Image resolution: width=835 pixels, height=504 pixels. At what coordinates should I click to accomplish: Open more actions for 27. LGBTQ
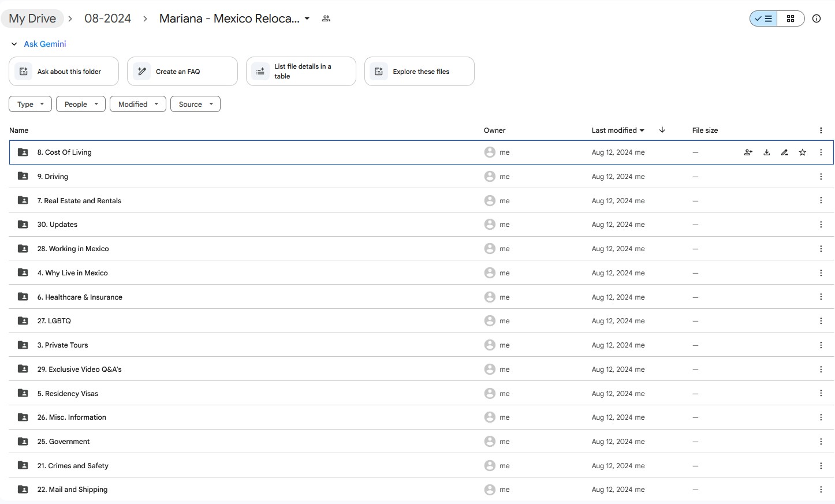pyautogui.click(x=821, y=321)
